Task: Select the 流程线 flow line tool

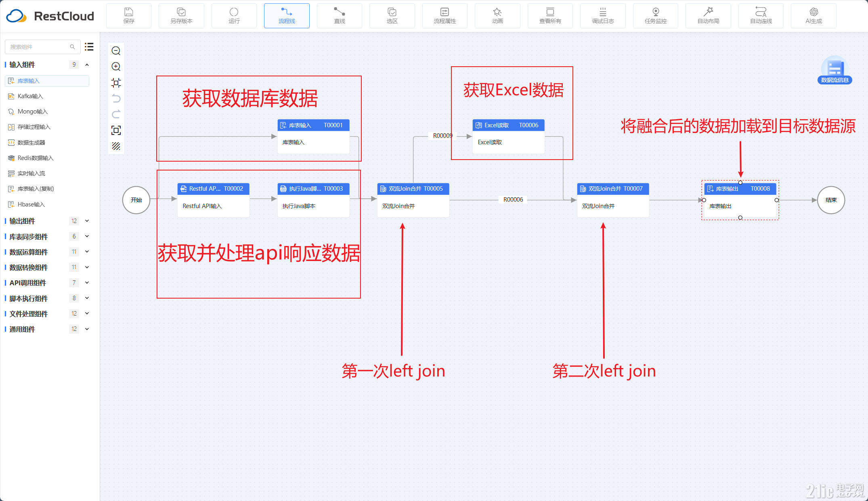Action: (287, 16)
